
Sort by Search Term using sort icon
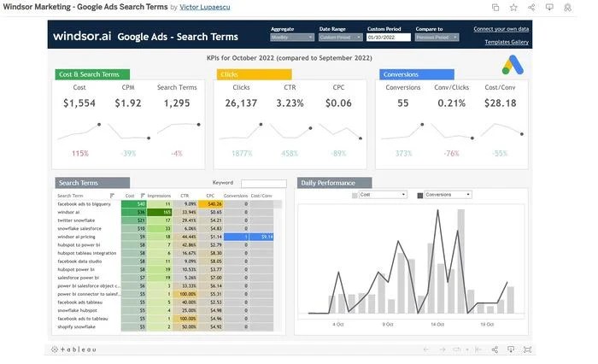click(x=112, y=196)
